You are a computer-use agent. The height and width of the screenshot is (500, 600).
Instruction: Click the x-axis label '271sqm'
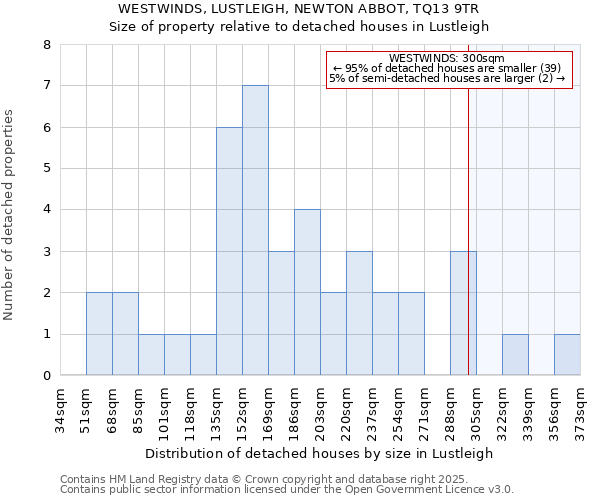(425, 415)
